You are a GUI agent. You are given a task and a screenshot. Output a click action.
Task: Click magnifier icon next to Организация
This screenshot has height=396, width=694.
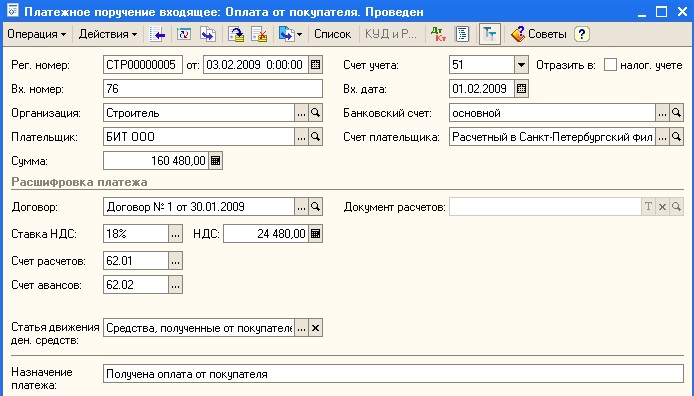point(316,113)
